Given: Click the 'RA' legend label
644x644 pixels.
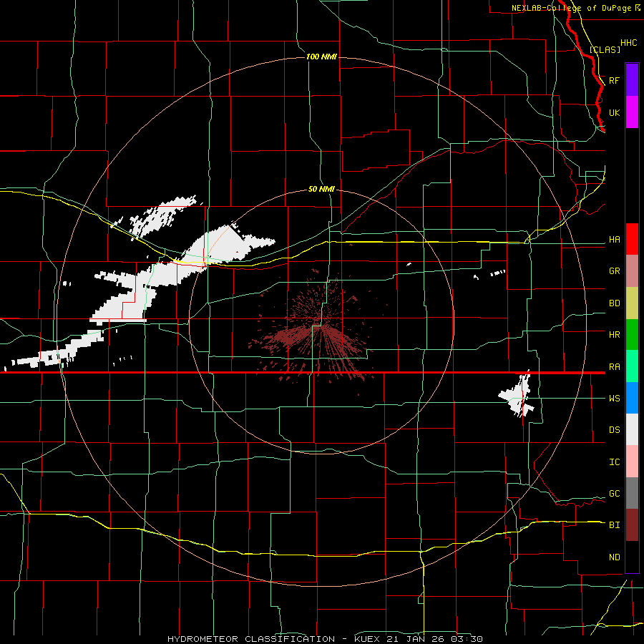Looking at the screenshot, I should click(x=614, y=367).
